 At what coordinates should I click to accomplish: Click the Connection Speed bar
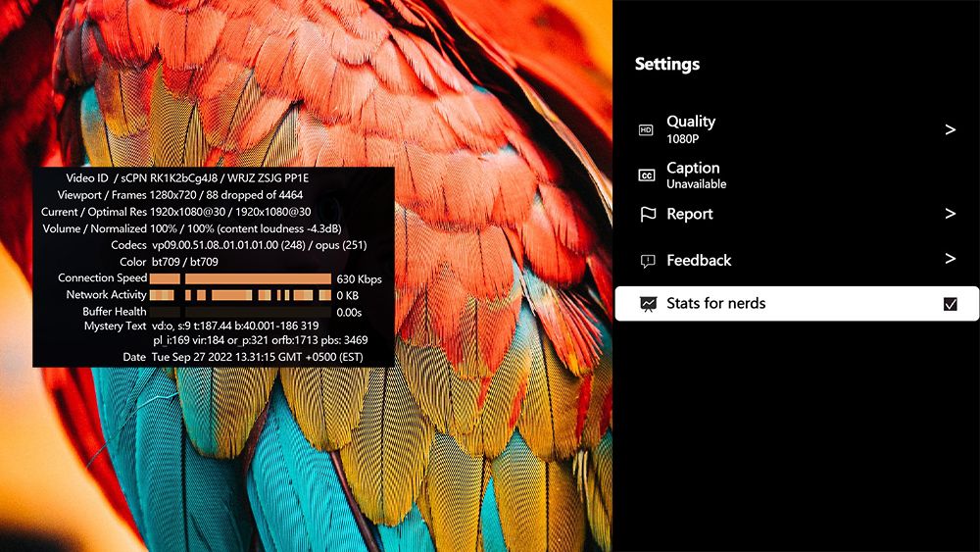(x=240, y=279)
